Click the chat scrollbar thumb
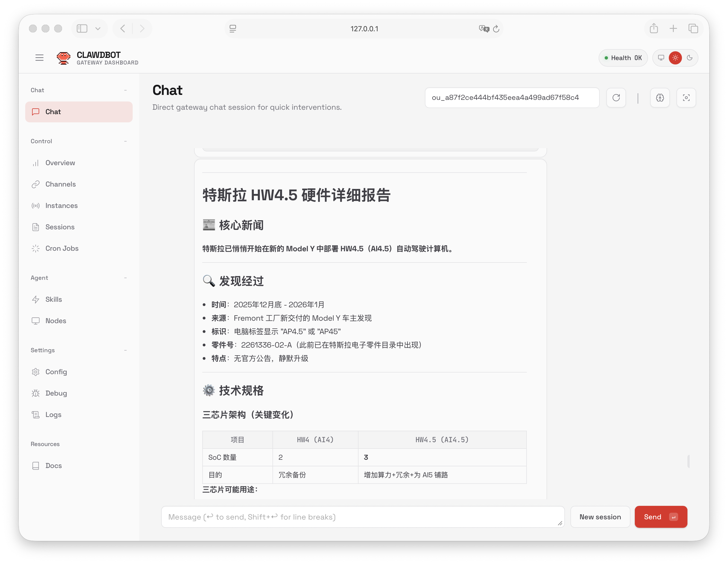Viewport: 728px width, 564px height. coord(688,461)
